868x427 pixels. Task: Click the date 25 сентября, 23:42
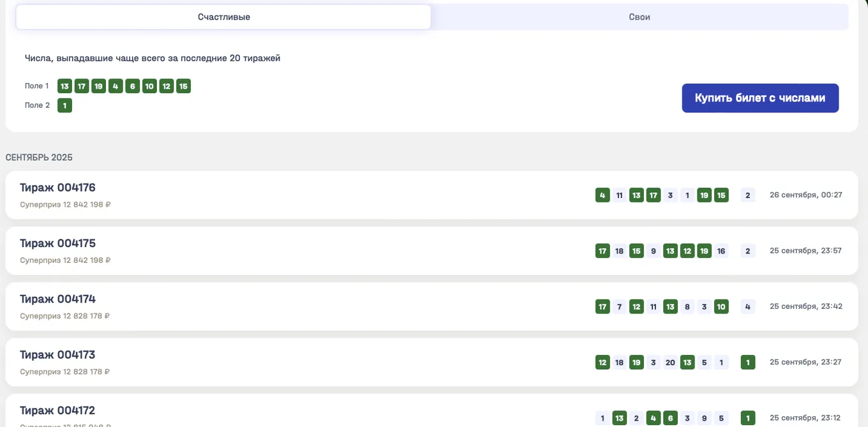coord(806,306)
